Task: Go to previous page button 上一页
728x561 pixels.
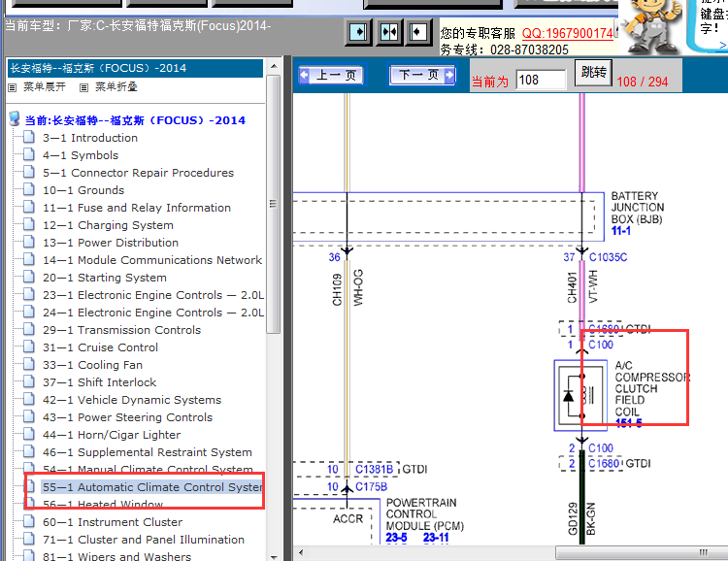Action: pos(331,75)
